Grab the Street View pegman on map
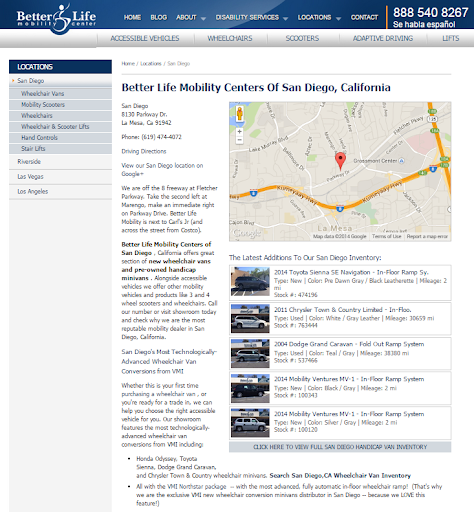Screen dimensions: 474x512 click(x=239, y=114)
